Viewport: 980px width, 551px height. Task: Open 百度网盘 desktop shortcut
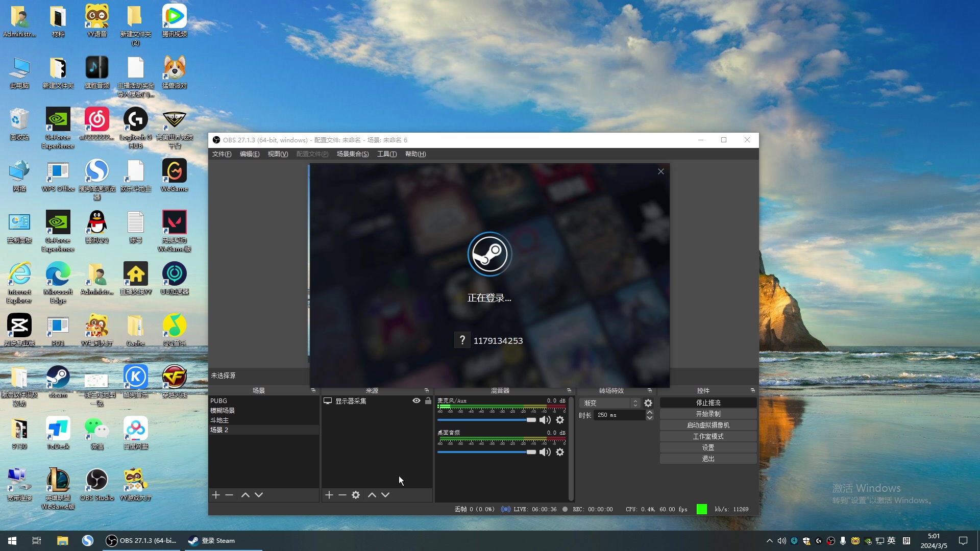(135, 434)
